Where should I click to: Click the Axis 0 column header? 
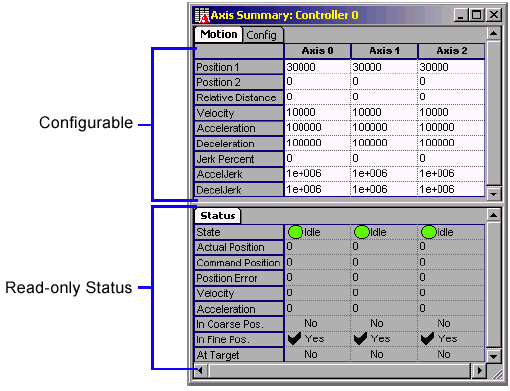(x=317, y=51)
